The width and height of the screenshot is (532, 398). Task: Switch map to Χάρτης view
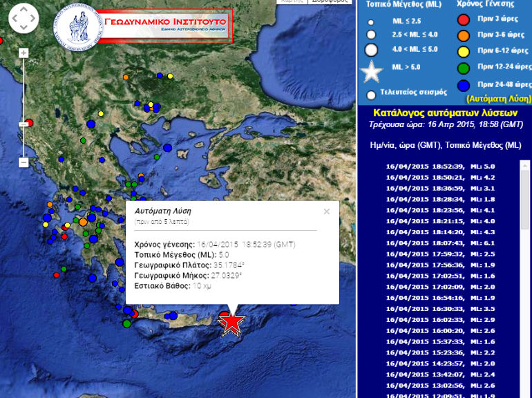(x=293, y=1)
